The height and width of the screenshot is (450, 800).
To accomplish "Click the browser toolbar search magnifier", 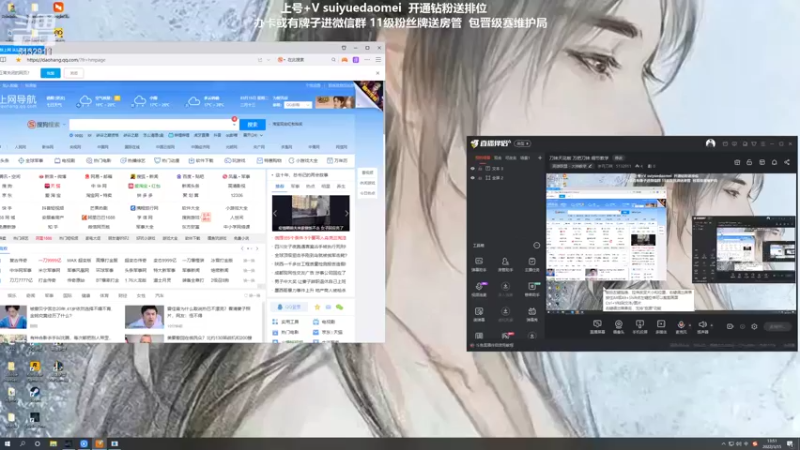I will point(333,60).
